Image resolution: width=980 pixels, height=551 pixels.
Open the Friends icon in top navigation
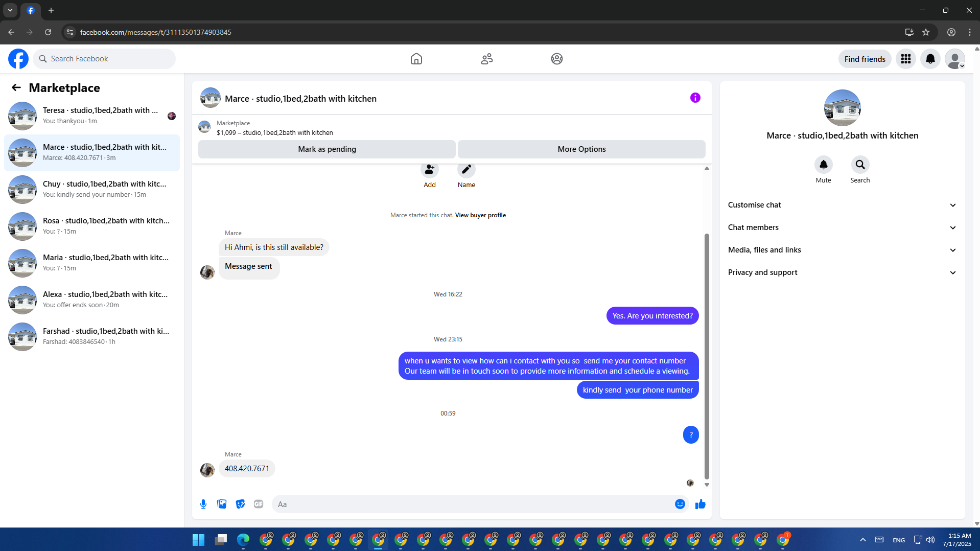[x=487, y=59]
